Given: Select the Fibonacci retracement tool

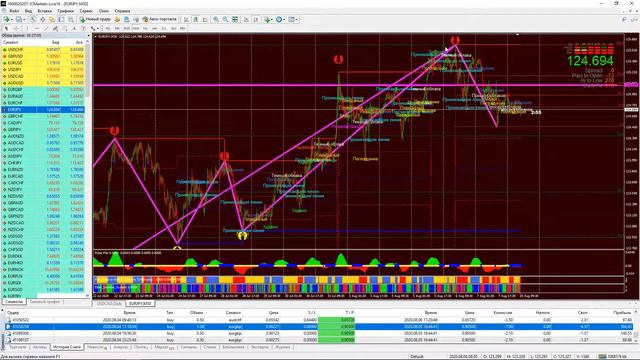Looking at the screenshot, I should click(x=64, y=29).
